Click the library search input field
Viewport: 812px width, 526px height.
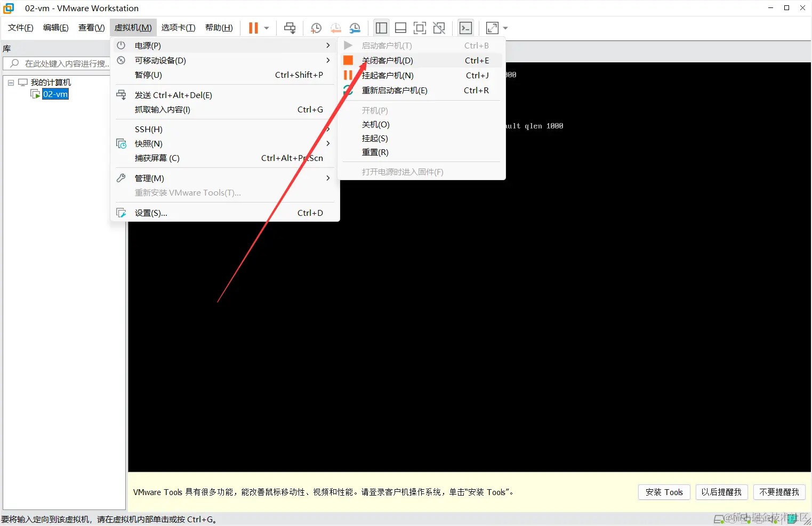57,63
